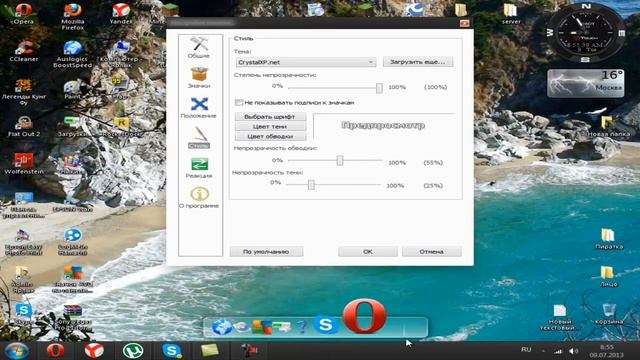This screenshot has height=360, width=640.
Task: Click the colorful squares icon in the dock
Action: [x=261, y=327]
